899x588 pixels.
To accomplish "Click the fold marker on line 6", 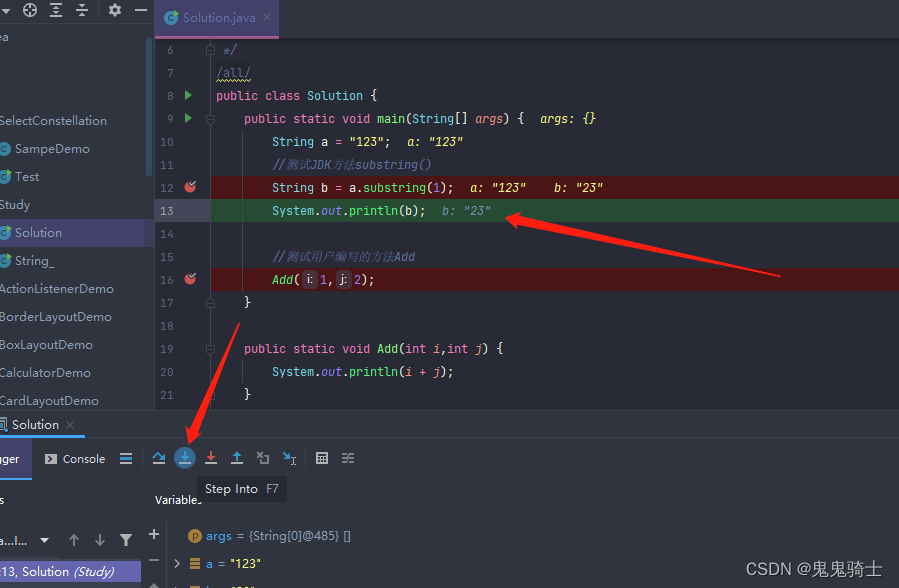I will point(210,50).
